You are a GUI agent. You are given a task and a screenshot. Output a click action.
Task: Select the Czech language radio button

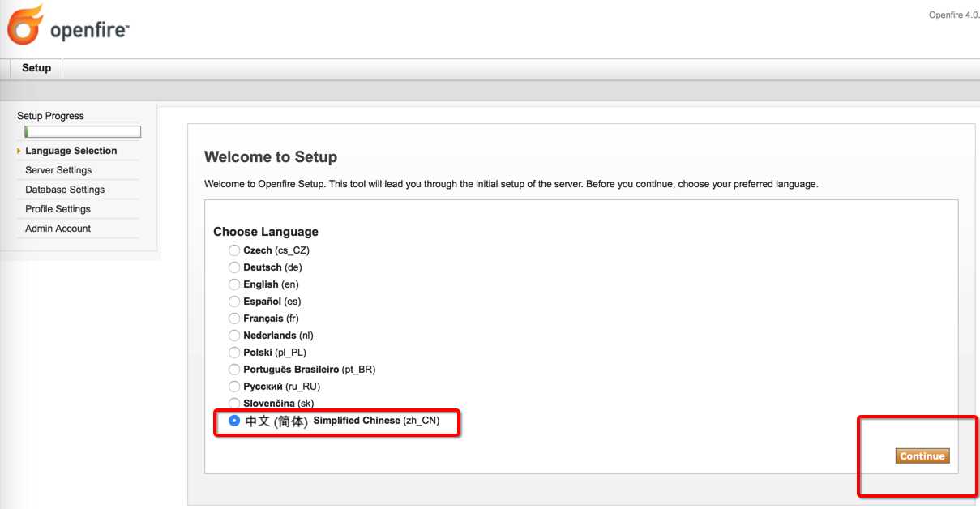tap(234, 250)
